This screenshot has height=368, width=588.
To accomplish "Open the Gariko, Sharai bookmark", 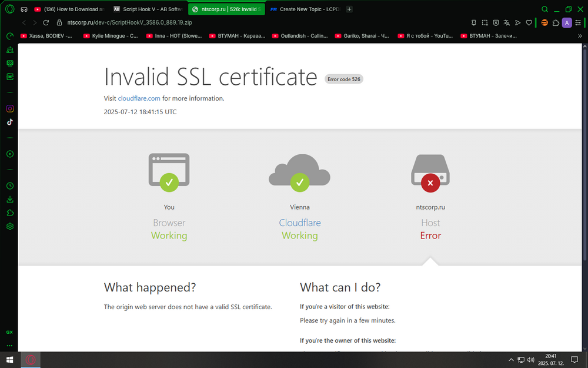I will click(x=362, y=36).
